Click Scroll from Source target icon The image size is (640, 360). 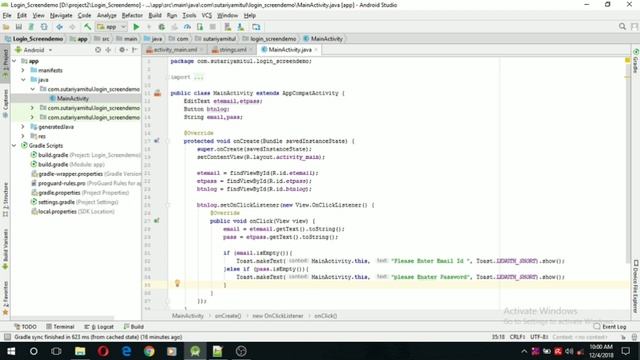coord(98,50)
